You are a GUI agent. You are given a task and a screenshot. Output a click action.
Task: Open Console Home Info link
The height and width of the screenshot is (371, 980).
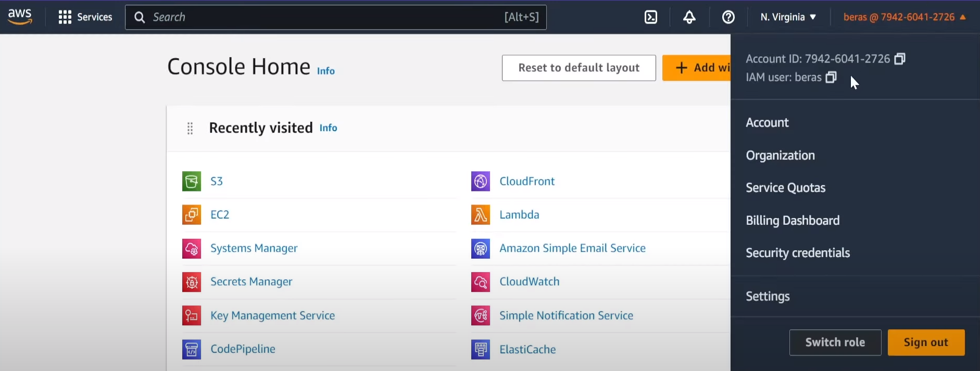tap(326, 71)
